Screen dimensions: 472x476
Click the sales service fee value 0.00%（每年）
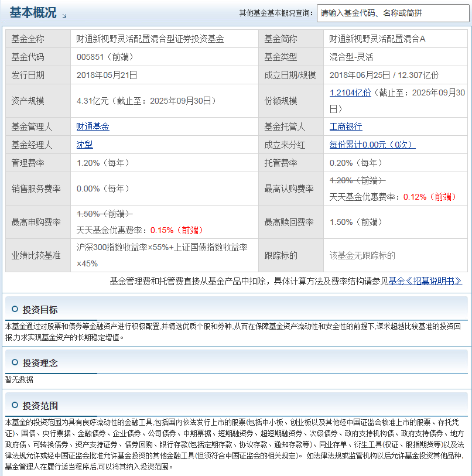[103, 189]
